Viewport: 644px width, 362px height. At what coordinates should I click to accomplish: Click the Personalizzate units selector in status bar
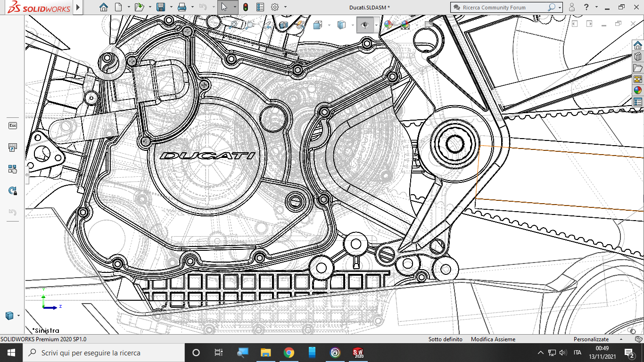pyautogui.click(x=591, y=339)
